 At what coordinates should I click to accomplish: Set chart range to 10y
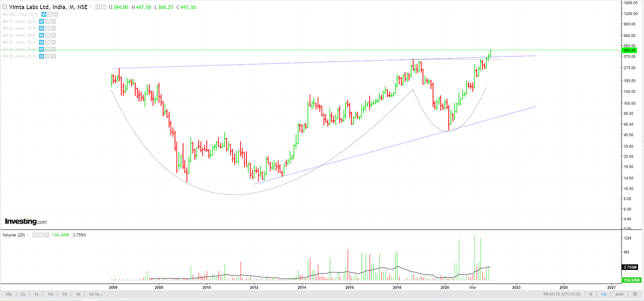9,294
